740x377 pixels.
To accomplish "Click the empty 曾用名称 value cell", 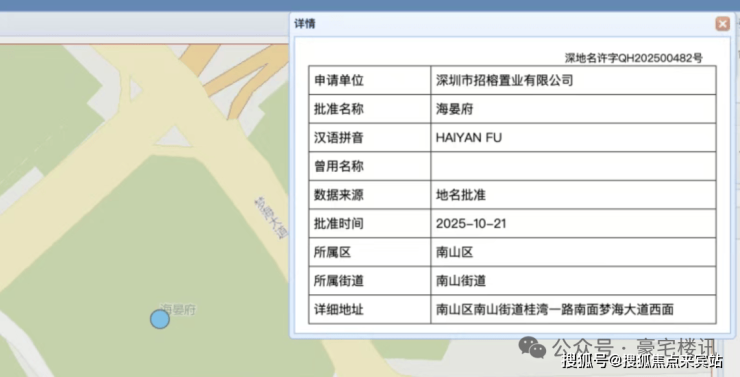I will tap(573, 166).
